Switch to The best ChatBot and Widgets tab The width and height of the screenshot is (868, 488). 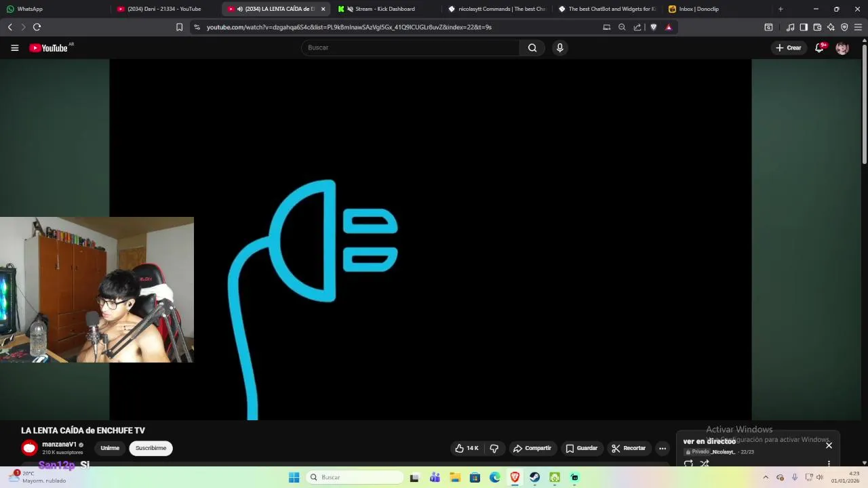click(x=608, y=9)
